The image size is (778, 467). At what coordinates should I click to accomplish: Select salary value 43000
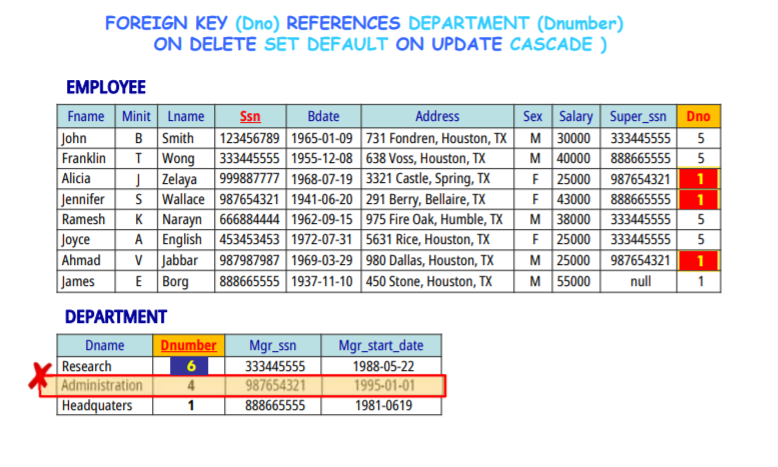click(574, 200)
